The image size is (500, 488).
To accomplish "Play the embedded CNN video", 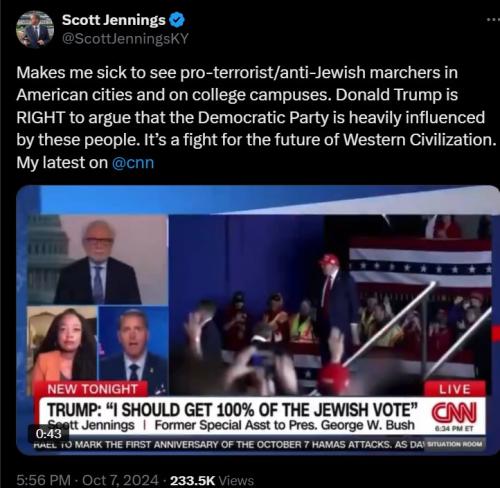I will click(x=258, y=320).
